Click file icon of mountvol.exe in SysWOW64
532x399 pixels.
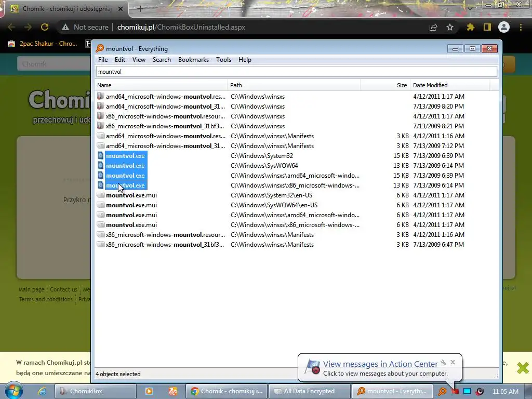click(x=100, y=166)
